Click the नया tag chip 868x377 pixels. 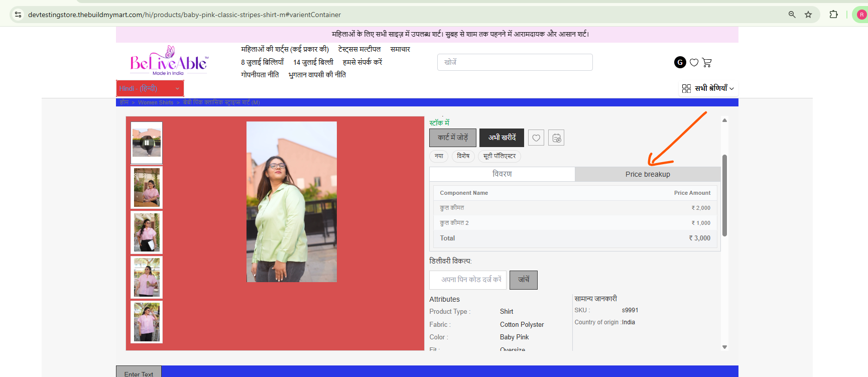[439, 156]
